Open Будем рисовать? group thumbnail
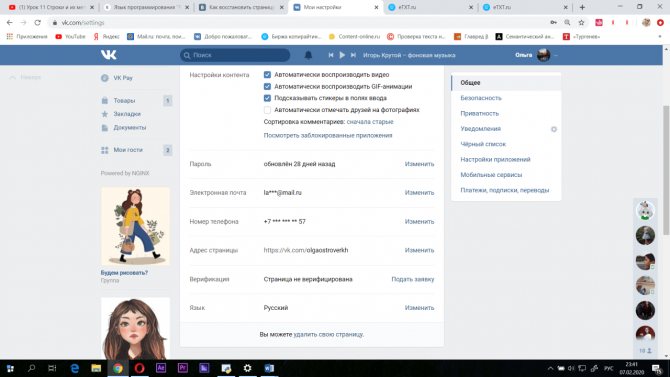The width and height of the screenshot is (670, 377). 135,227
